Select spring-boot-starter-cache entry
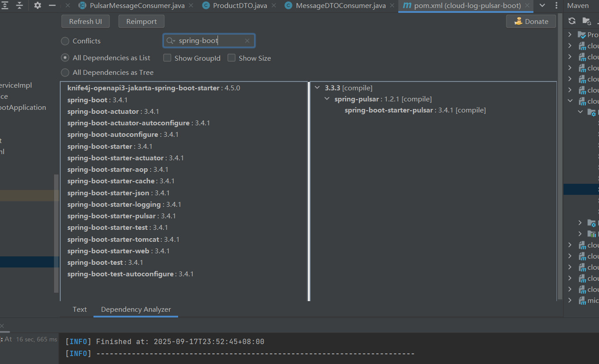599x364 pixels. click(x=121, y=181)
